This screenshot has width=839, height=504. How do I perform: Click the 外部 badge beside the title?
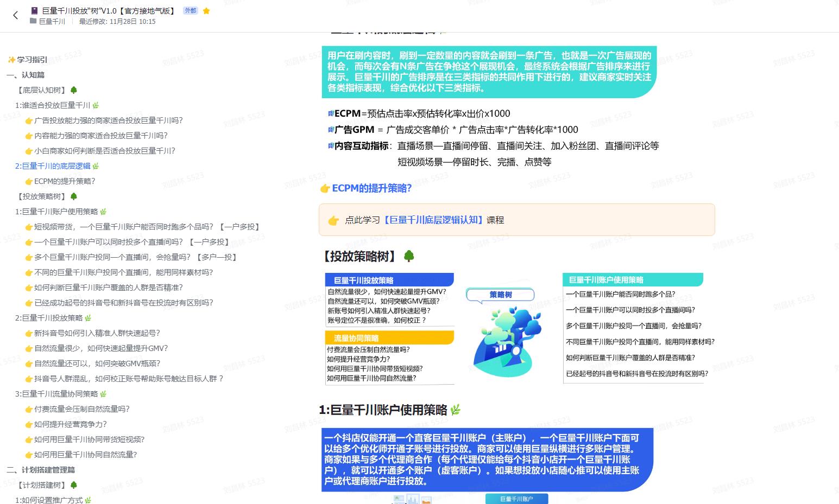[x=190, y=10]
